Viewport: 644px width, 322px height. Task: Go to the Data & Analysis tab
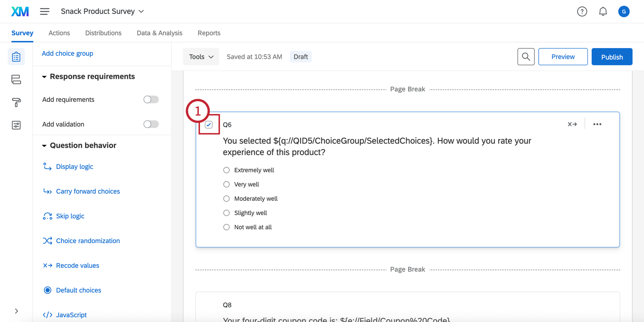tap(159, 33)
